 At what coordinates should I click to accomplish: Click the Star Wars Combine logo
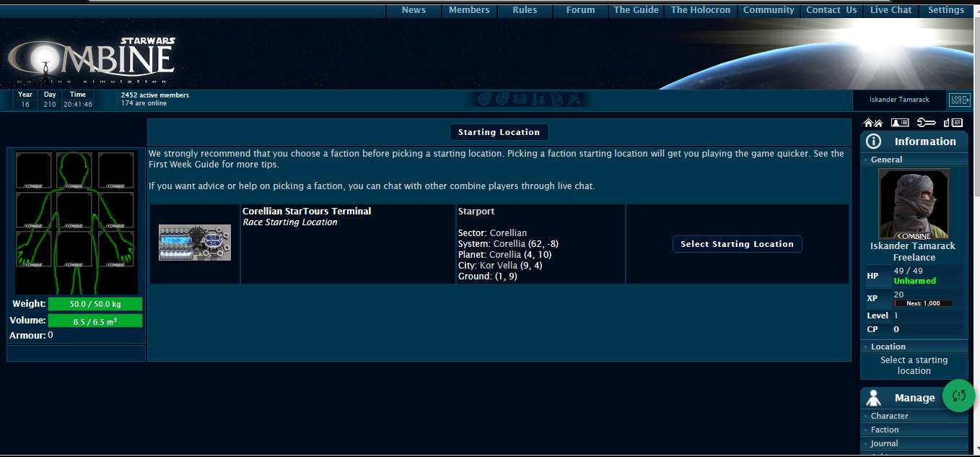(x=92, y=61)
